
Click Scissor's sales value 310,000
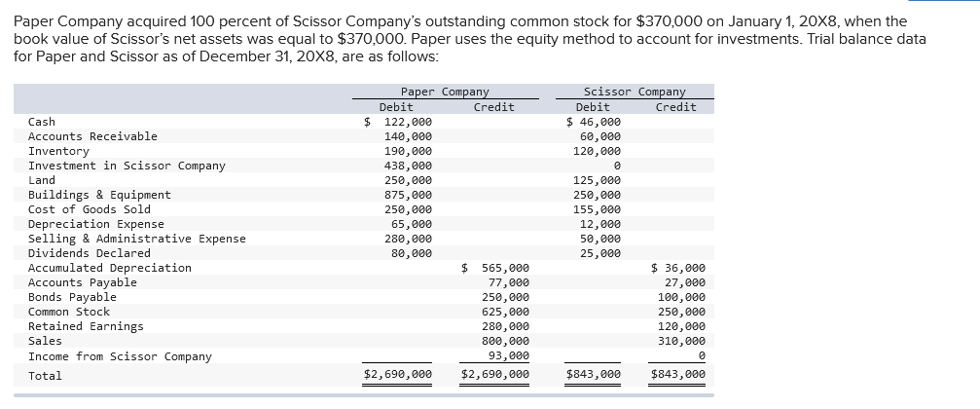click(681, 341)
